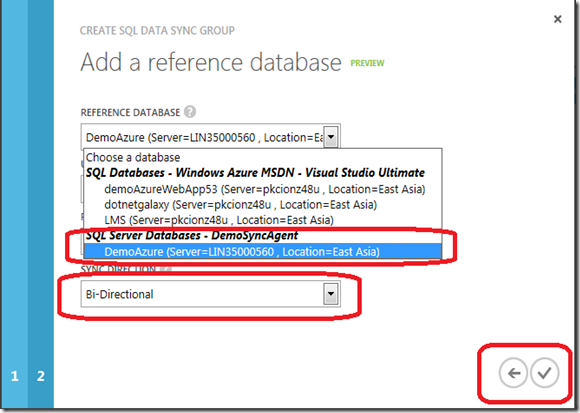
Task: Open the Reference Database dropdown arrow
Action: [331, 137]
